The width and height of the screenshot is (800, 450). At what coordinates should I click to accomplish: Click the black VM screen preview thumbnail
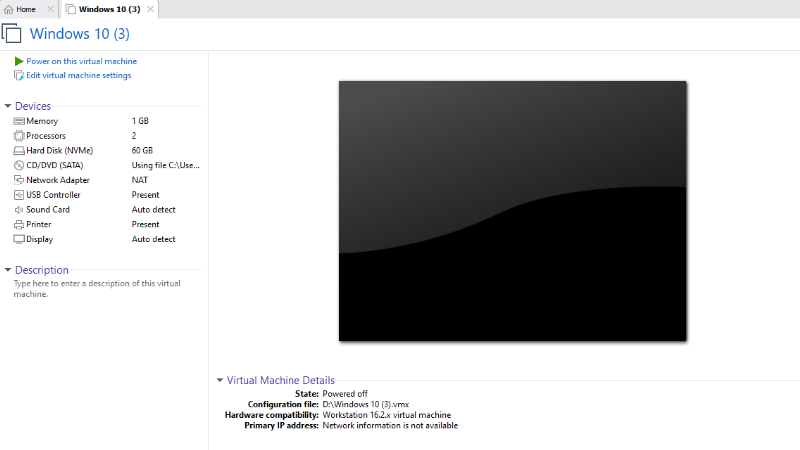[513, 211]
